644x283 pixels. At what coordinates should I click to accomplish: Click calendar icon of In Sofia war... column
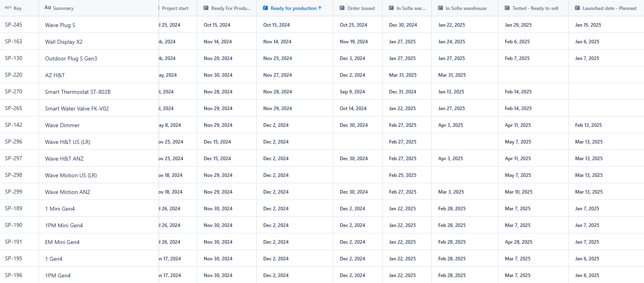[391, 8]
